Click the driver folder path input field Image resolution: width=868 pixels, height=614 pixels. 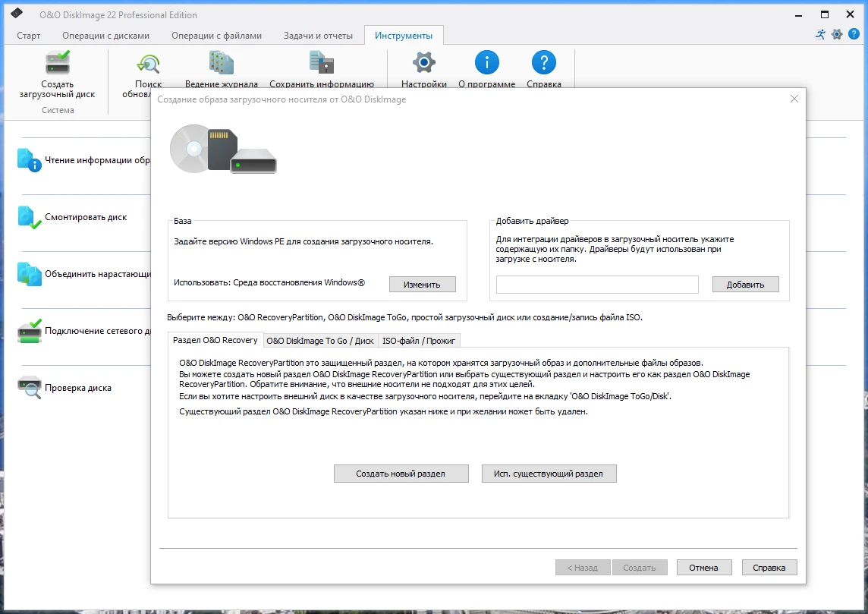(x=596, y=285)
